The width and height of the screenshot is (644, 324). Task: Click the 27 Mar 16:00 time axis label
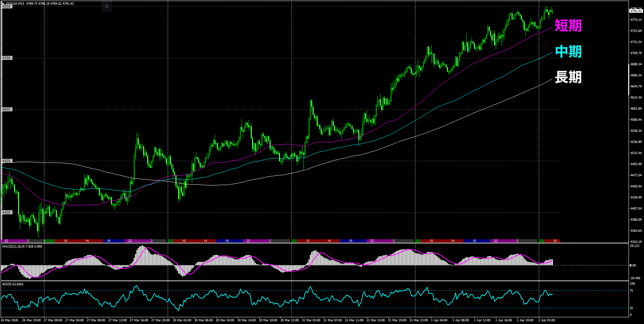click(x=139, y=320)
